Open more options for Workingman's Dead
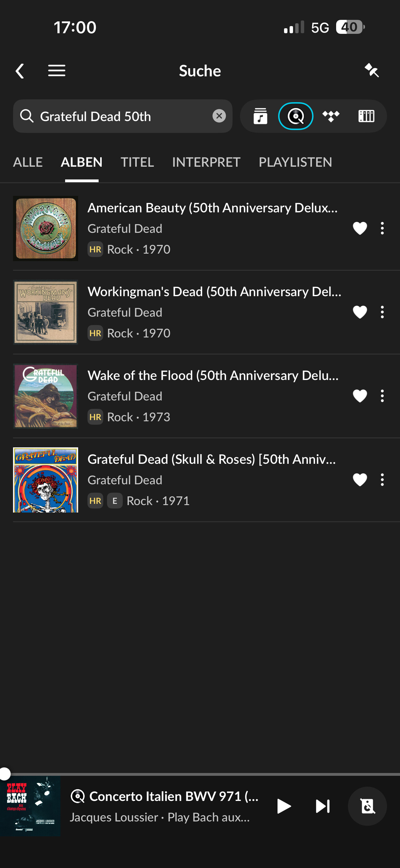 pos(382,312)
